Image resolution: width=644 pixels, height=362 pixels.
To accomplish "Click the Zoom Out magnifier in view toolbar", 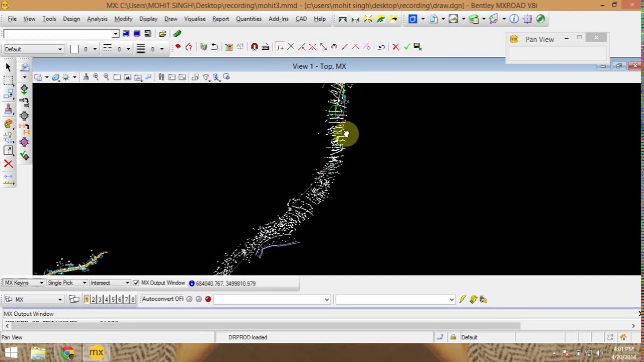I will tap(106, 77).
